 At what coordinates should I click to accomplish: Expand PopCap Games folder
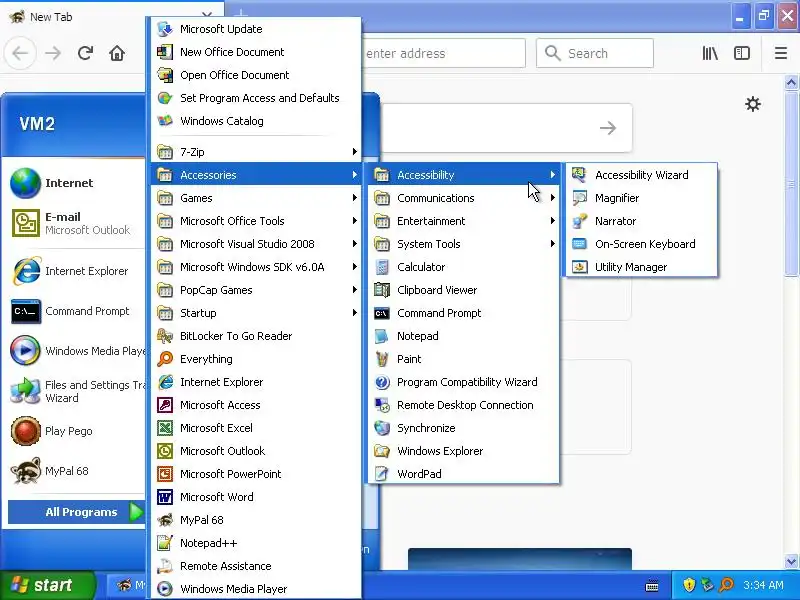(x=256, y=290)
